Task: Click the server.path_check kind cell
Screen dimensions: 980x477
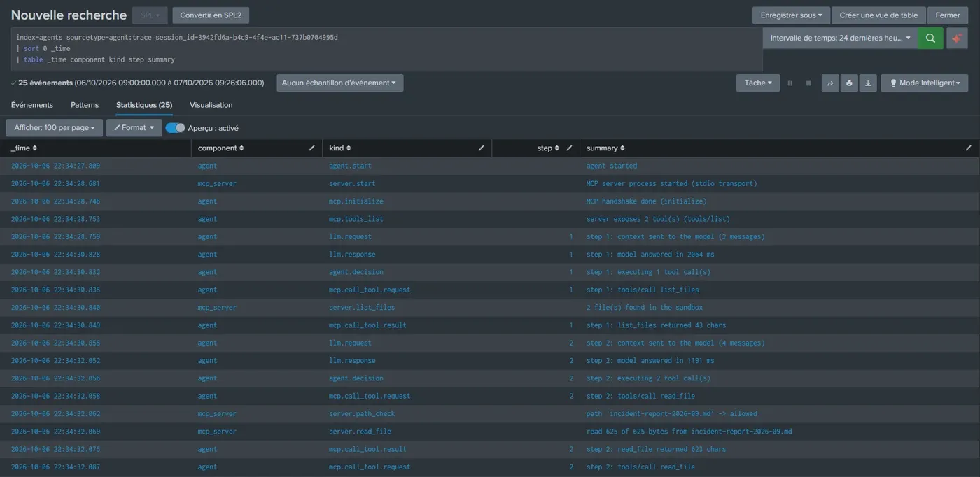Action: 362,414
